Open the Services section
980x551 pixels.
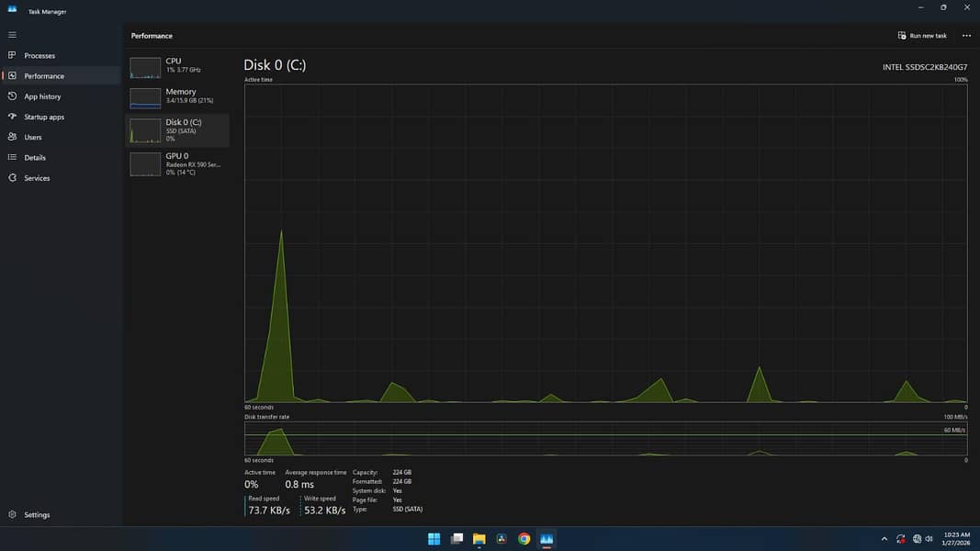pyautogui.click(x=35, y=177)
